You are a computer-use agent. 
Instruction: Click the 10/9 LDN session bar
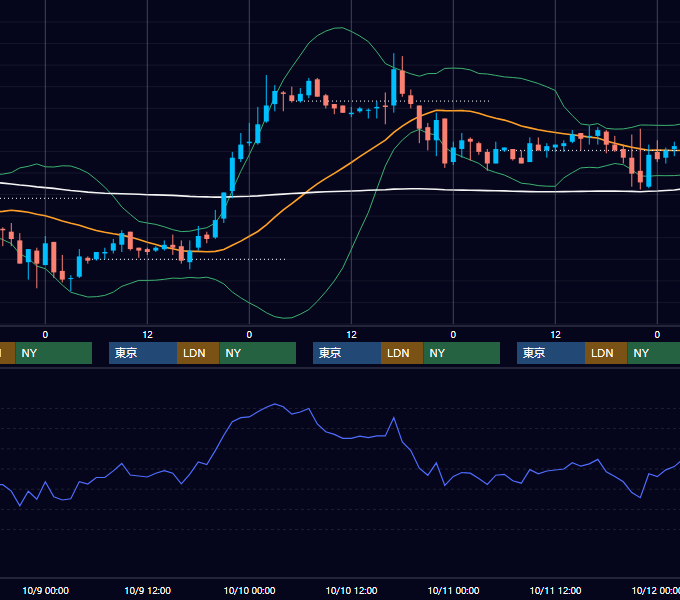click(x=198, y=353)
